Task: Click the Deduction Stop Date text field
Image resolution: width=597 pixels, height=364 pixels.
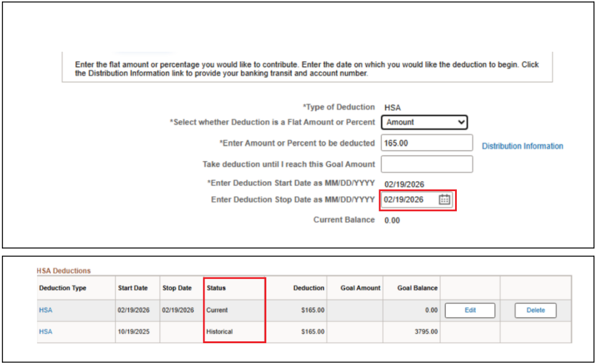Action: point(408,199)
